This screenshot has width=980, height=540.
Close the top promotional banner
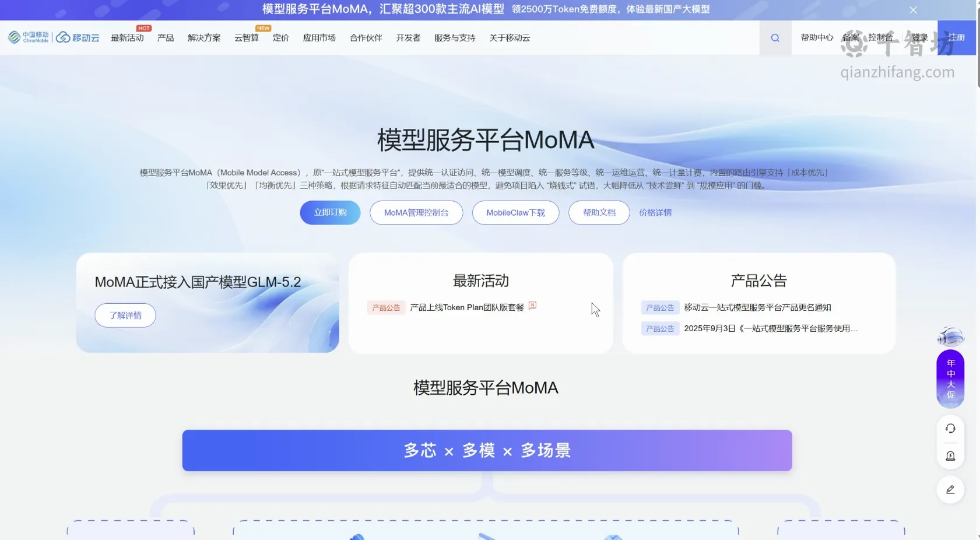913,10
